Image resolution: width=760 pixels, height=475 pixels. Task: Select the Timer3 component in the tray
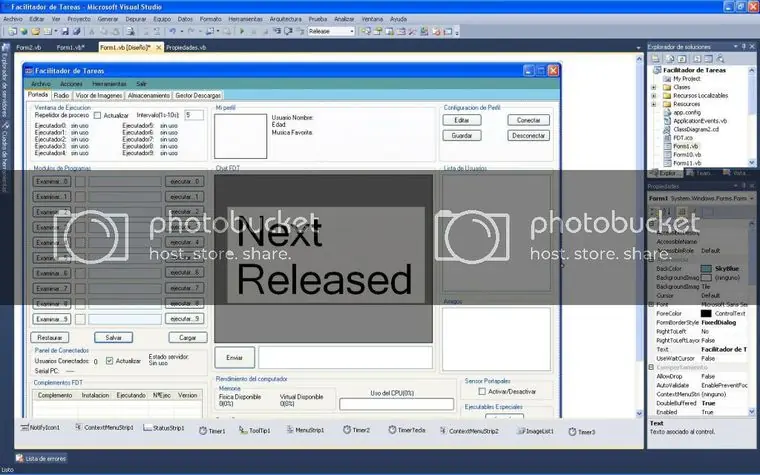582,431
